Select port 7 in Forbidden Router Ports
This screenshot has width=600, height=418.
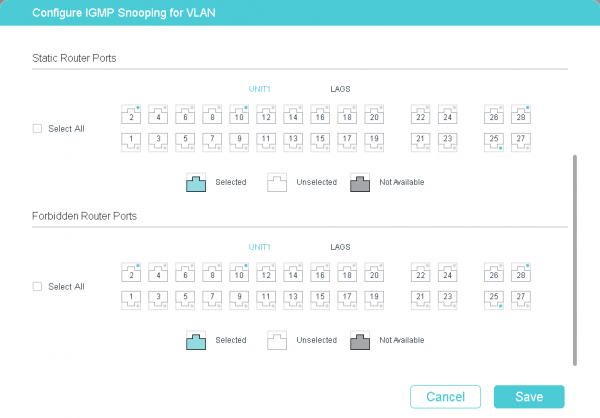pos(213,299)
